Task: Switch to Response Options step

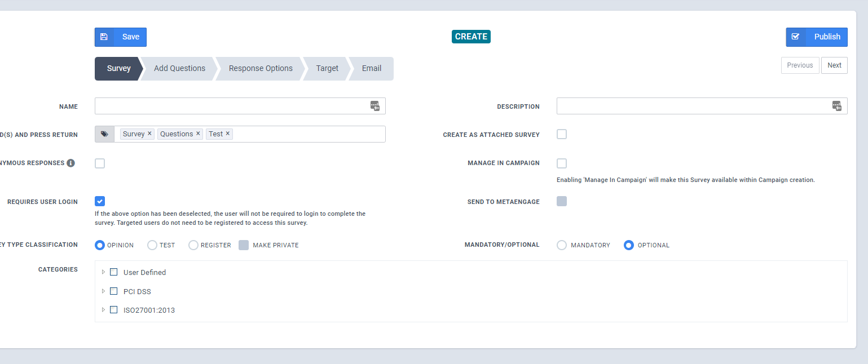Action: coord(261,69)
